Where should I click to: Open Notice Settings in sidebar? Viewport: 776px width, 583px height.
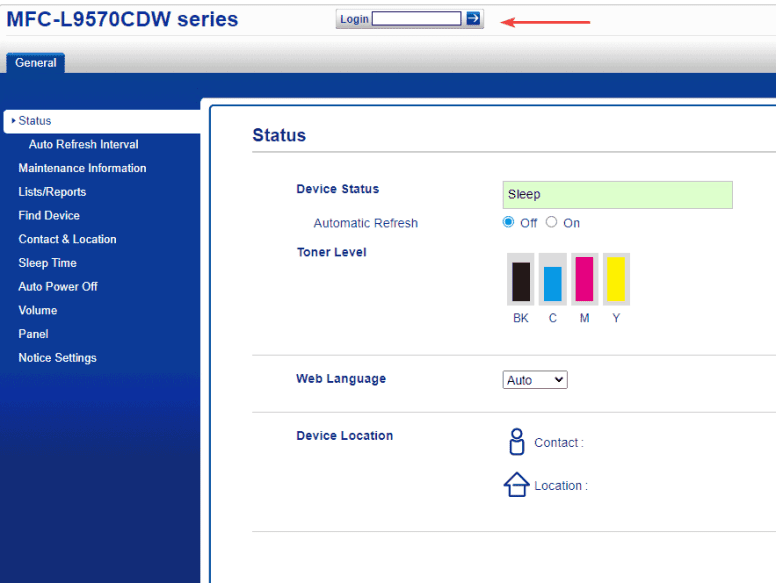(x=57, y=358)
